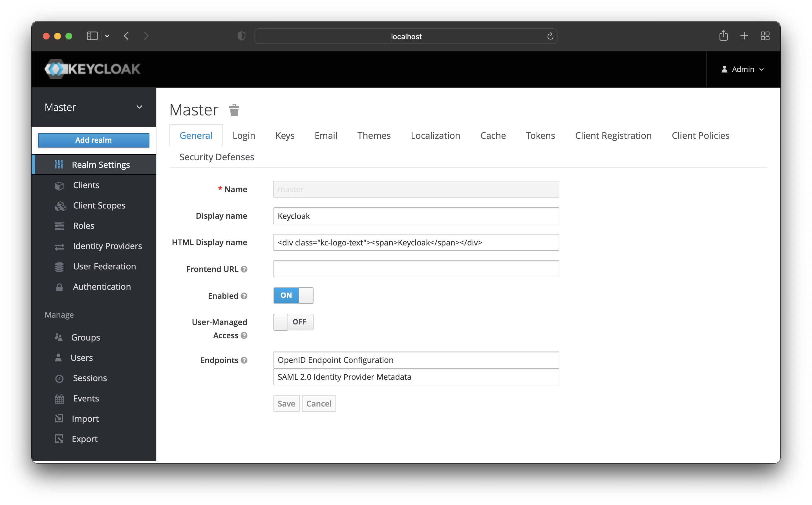Click the Add realm button
This screenshot has width=812, height=505.
click(94, 140)
